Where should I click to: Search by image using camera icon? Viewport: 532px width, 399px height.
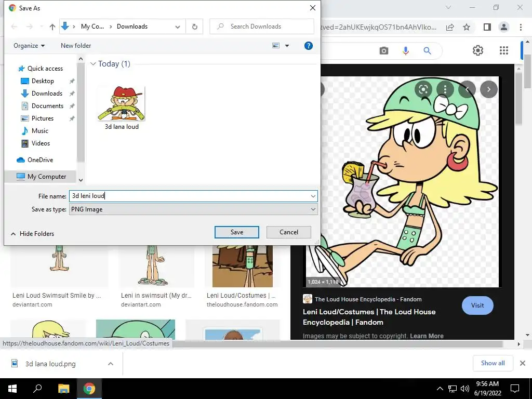(x=384, y=51)
